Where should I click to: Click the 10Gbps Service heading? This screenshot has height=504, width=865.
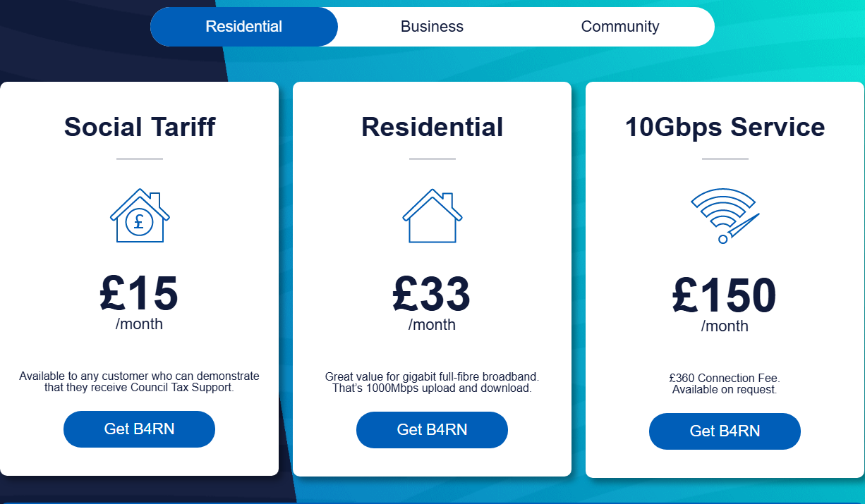pyautogui.click(x=725, y=127)
